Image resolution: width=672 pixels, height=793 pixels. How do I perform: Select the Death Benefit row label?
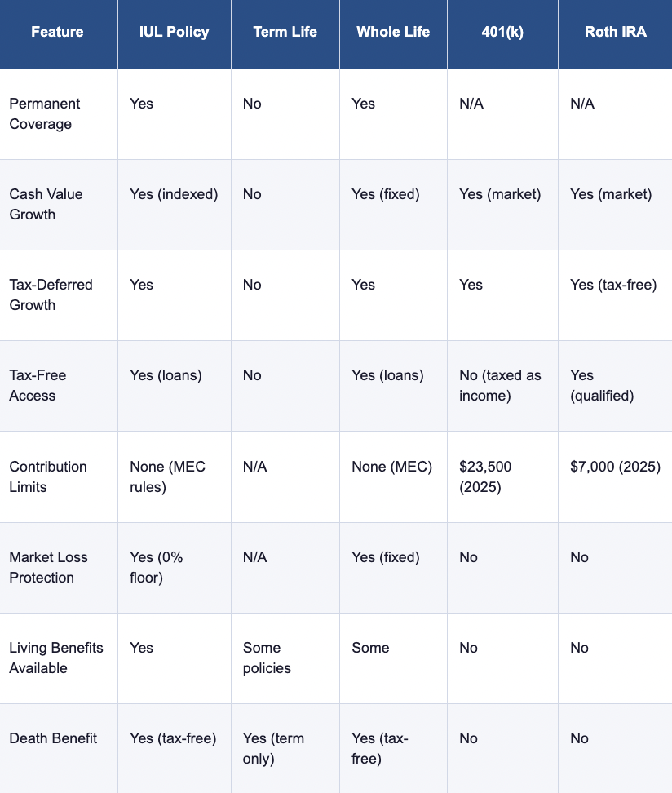[x=53, y=738]
